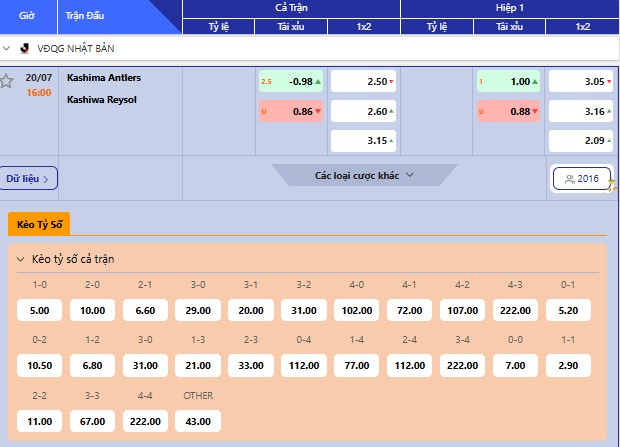Bet on score 0-0 at 7.00
Image resolution: width=620 pixels, height=447 pixels.
(x=515, y=366)
